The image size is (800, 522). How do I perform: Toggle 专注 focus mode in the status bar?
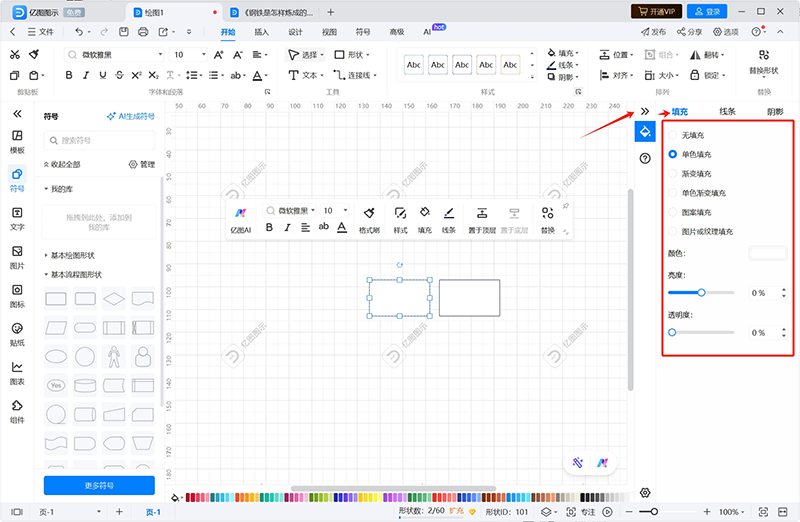pos(581,512)
